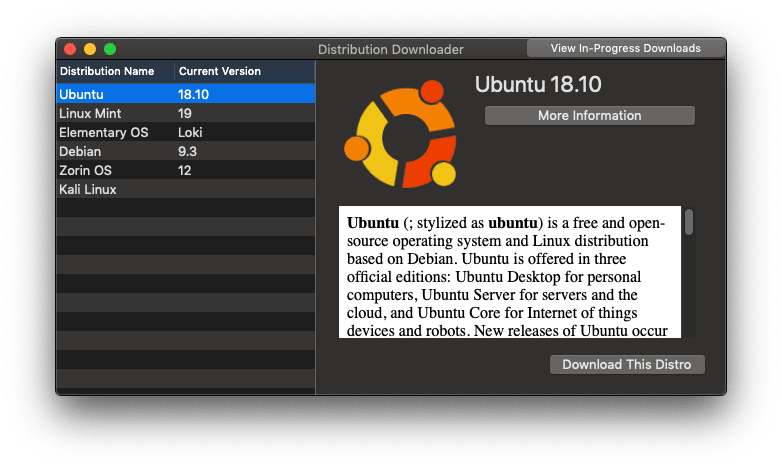Click inside the Ubuntu description text area

[x=510, y=272]
